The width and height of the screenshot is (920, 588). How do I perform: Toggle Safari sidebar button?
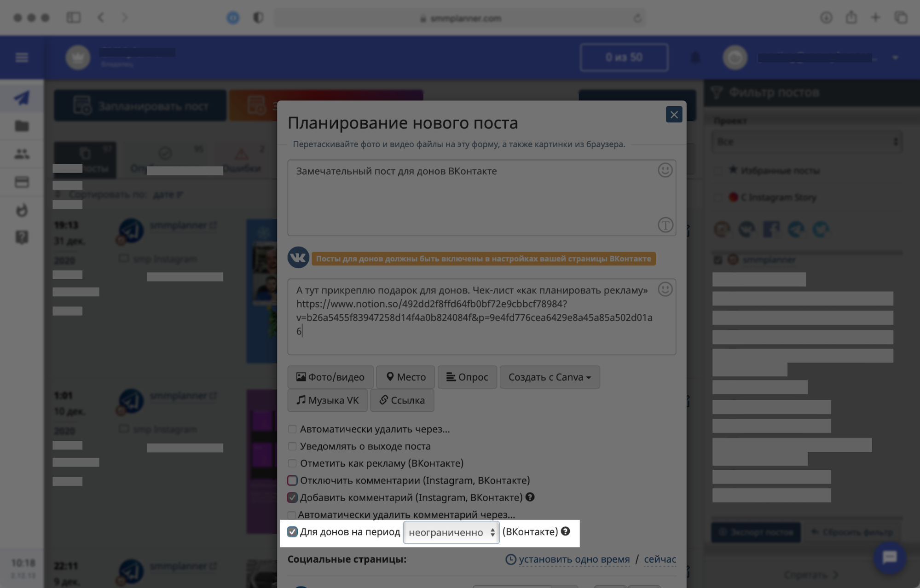(74, 17)
